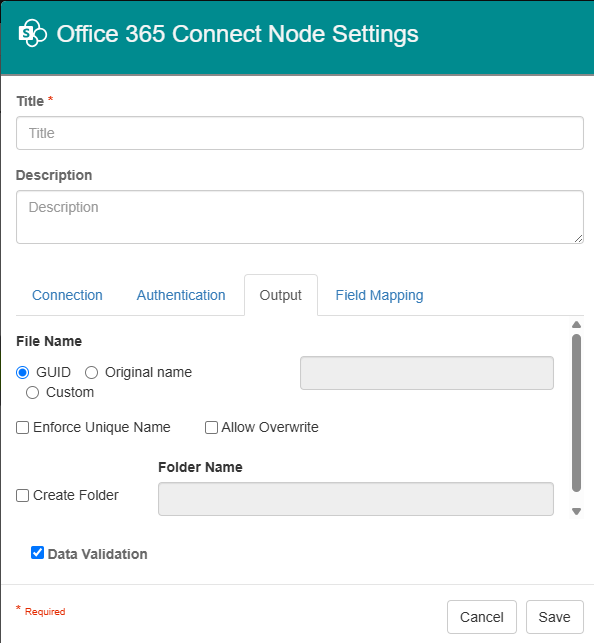The width and height of the screenshot is (594, 643).
Task: Uncheck the Data Validation checkbox
Action: (x=37, y=553)
